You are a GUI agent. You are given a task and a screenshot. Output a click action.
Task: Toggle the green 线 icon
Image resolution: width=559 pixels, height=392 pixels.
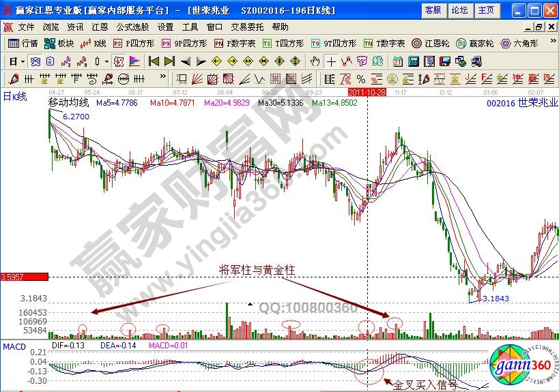point(378,61)
